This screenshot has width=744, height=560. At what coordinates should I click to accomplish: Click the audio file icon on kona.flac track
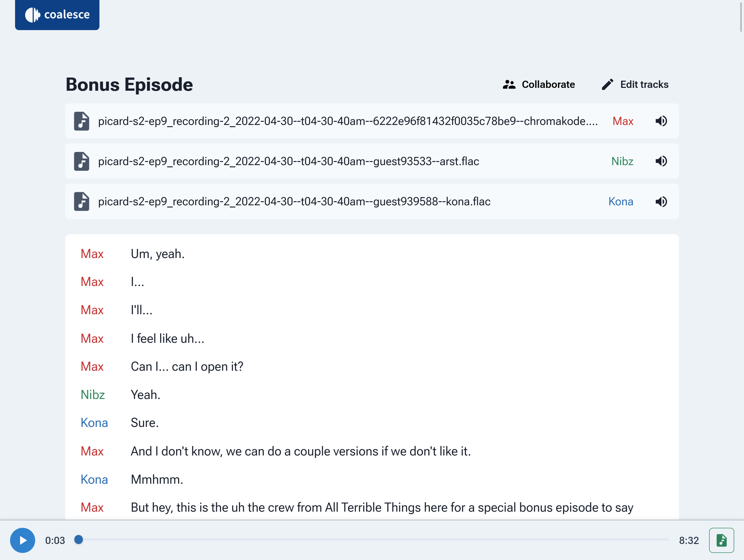click(x=81, y=202)
